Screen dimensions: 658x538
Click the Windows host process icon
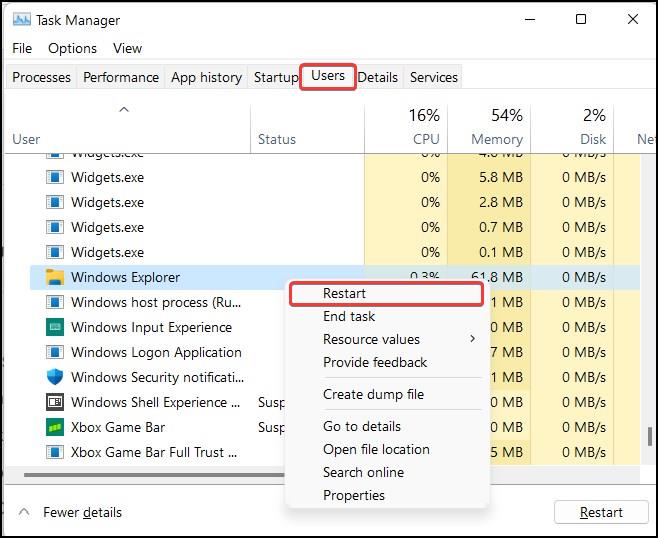click(55, 302)
